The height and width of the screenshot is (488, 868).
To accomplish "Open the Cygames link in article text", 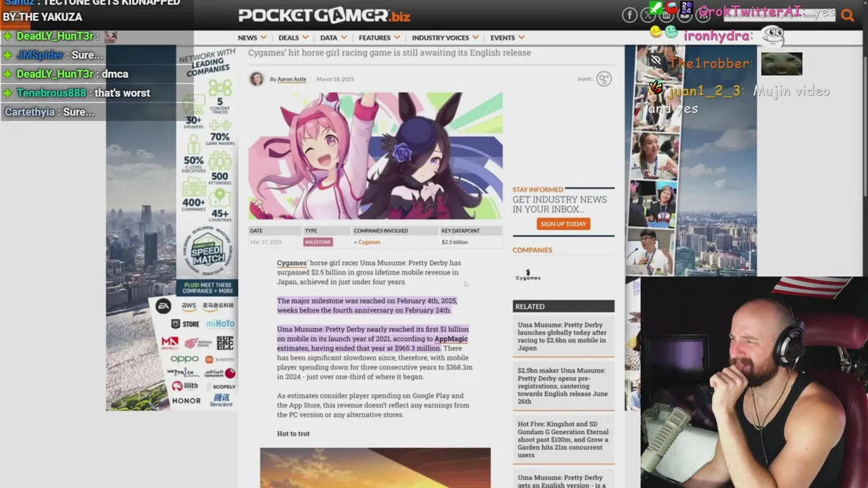I will [291, 263].
